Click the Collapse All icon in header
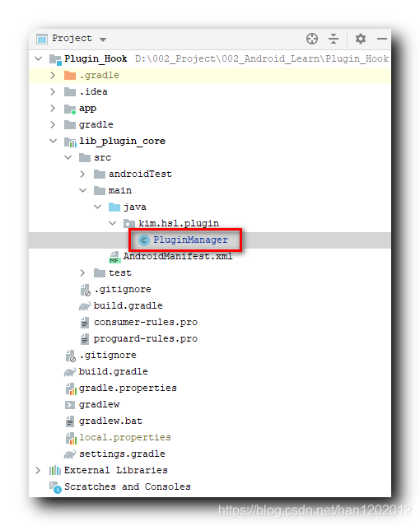 pyautogui.click(x=333, y=39)
